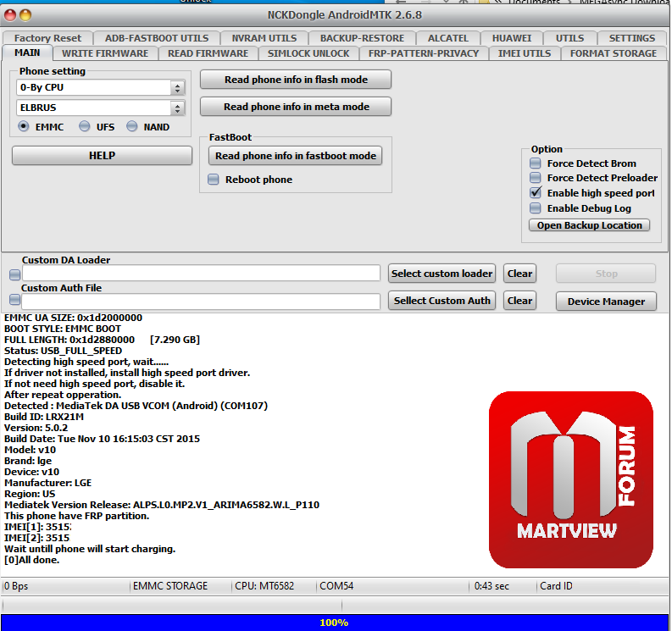Click 'This phone have FRP partition.' line
This screenshot has height=631, width=672.
pyautogui.click(x=77, y=516)
